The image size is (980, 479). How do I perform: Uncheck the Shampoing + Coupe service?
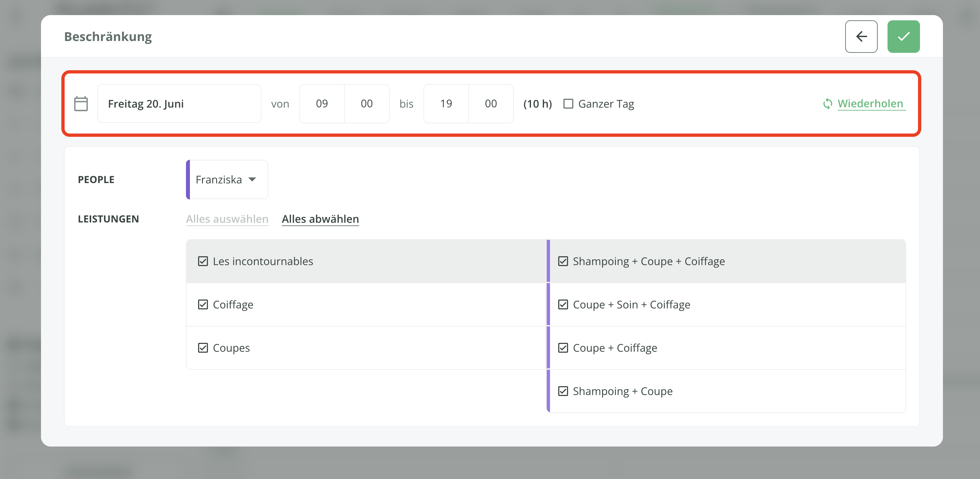coord(563,391)
